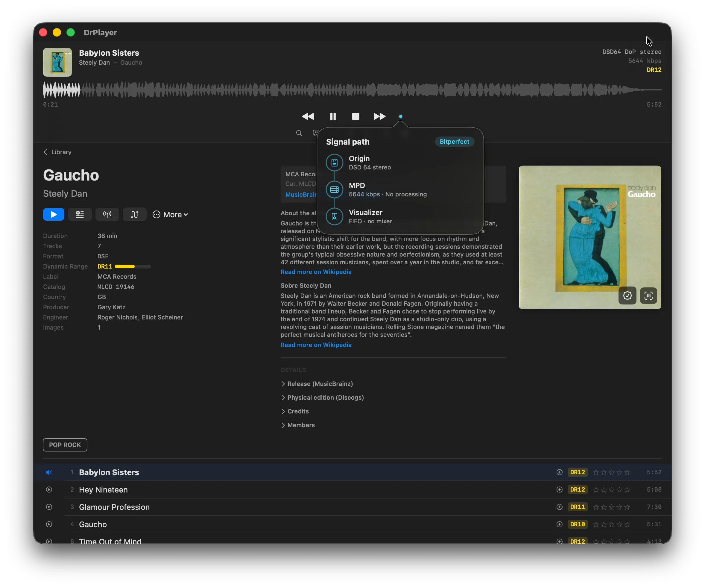Start radio from this album icon
The image size is (705, 588).
coord(107,215)
